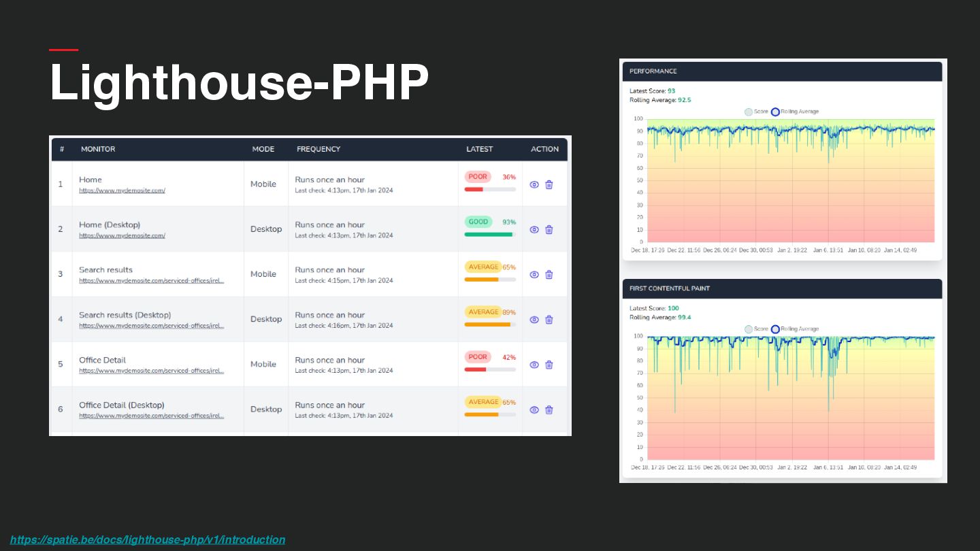980x551 pixels.
Task: Click the trash icon in the Office Detail mobile row
Action: (549, 365)
